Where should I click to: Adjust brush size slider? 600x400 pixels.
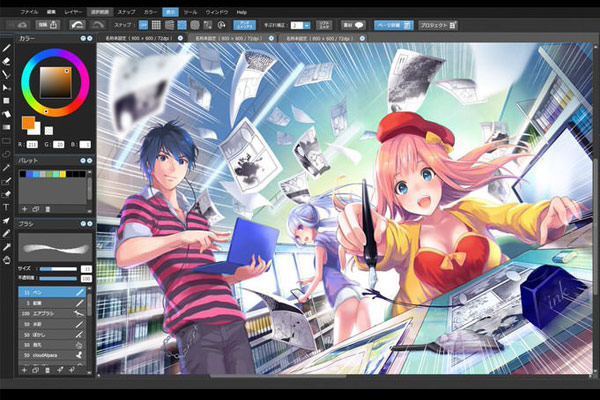click(59, 269)
